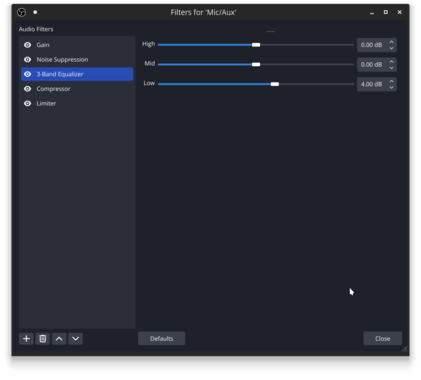Select the Limiter filter
Image resolution: width=421 pixels, height=380 pixels.
click(x=77, y=103)
